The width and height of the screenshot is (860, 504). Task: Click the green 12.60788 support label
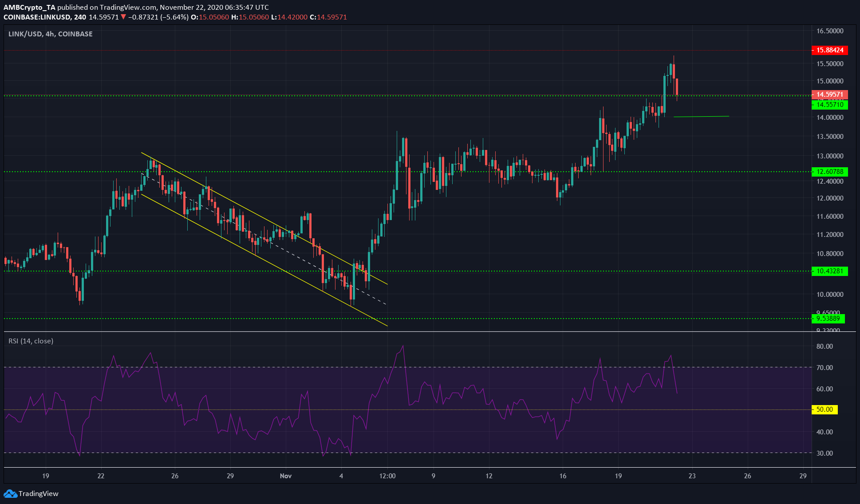click(829, 172)
